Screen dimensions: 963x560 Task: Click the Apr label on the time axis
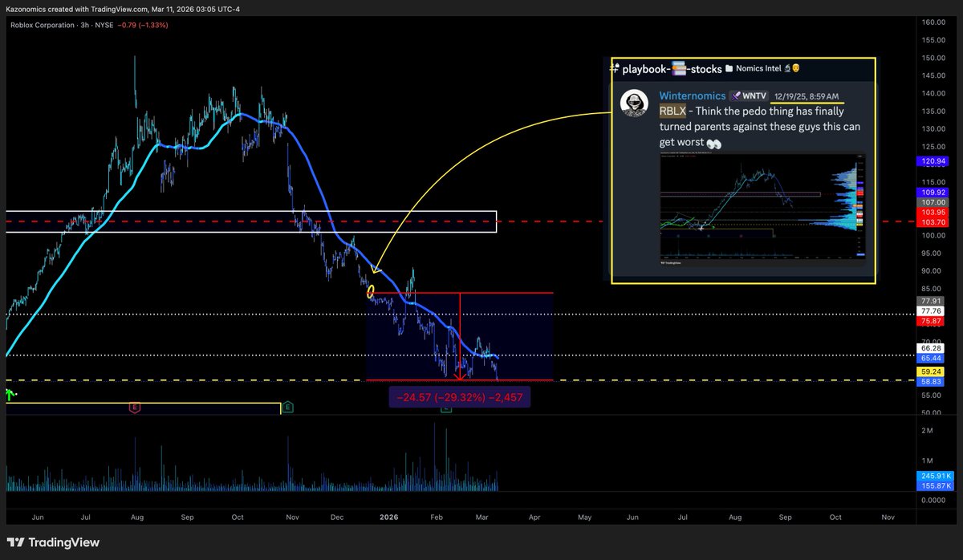click(534, 517)
